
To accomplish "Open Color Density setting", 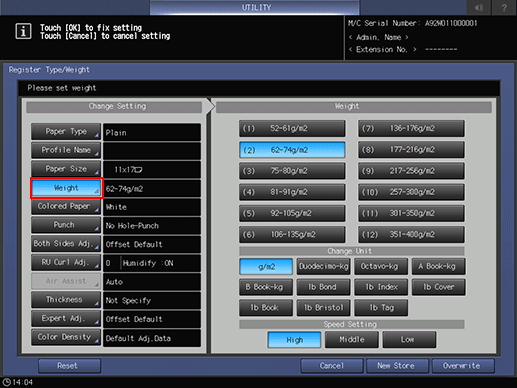I will point(66,337).
